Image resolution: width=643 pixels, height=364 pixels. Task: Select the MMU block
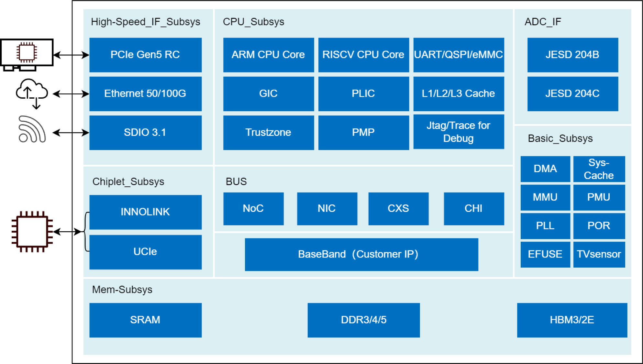click(x=545, y=197)
